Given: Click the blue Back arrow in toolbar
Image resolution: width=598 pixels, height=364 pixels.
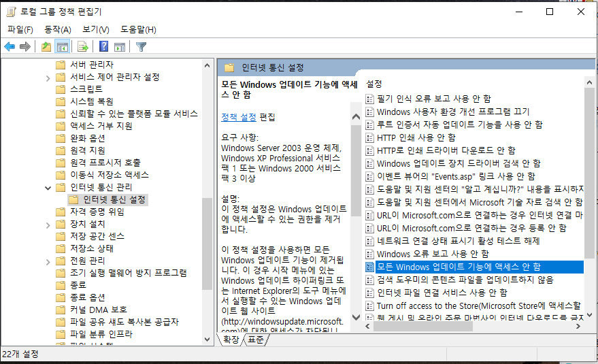Looking at the screenshot, I should click(x=10, y=47).
